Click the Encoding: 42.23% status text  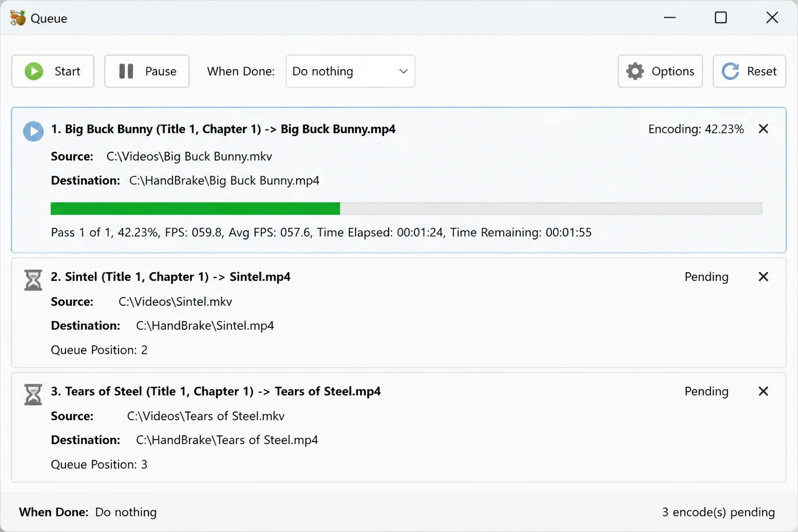pos(696,129)
